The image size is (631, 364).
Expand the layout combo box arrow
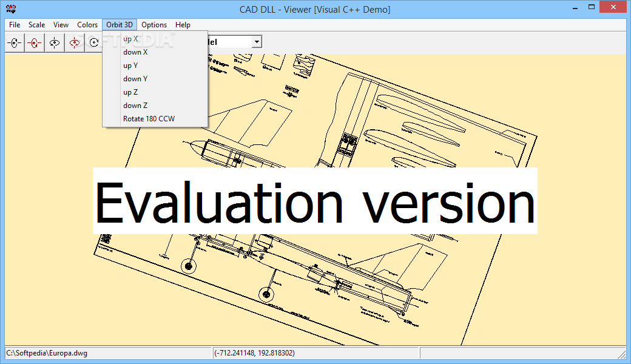coord(257,42)
